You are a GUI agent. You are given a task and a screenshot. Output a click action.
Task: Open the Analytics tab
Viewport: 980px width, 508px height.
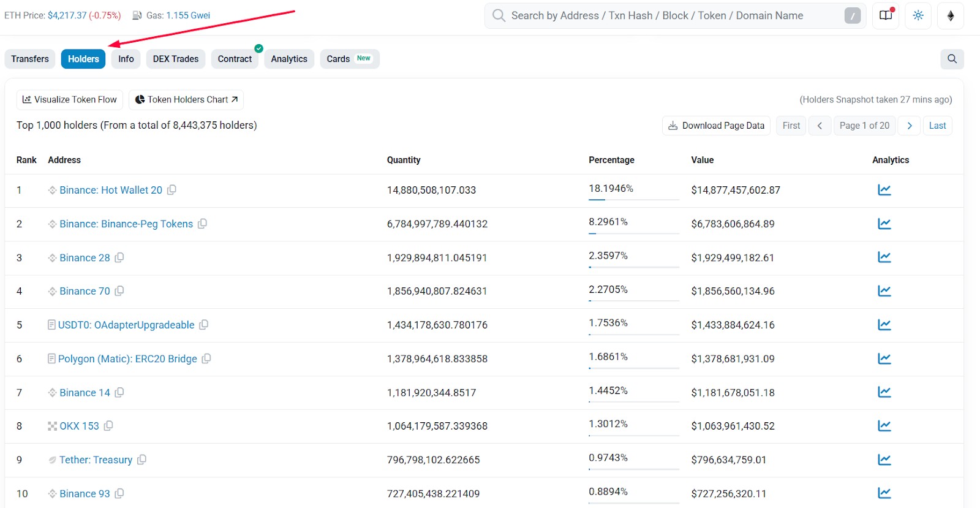[x=289, y=59]
